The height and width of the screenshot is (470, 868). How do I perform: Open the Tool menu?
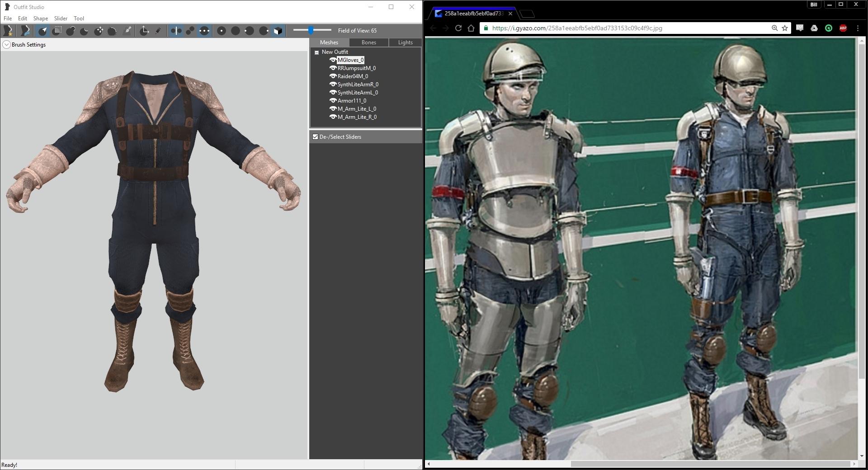(x=79, y=19)
